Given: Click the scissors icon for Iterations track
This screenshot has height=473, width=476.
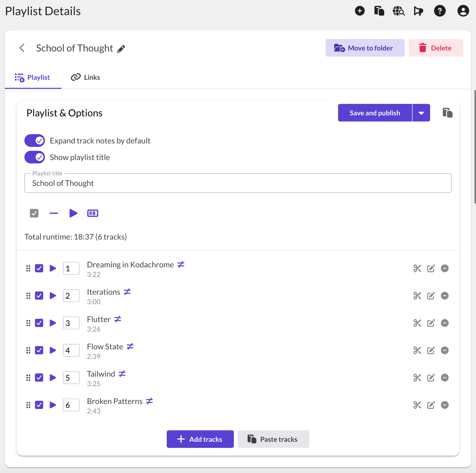Looking at the screenshot, I should click(417, 295).
